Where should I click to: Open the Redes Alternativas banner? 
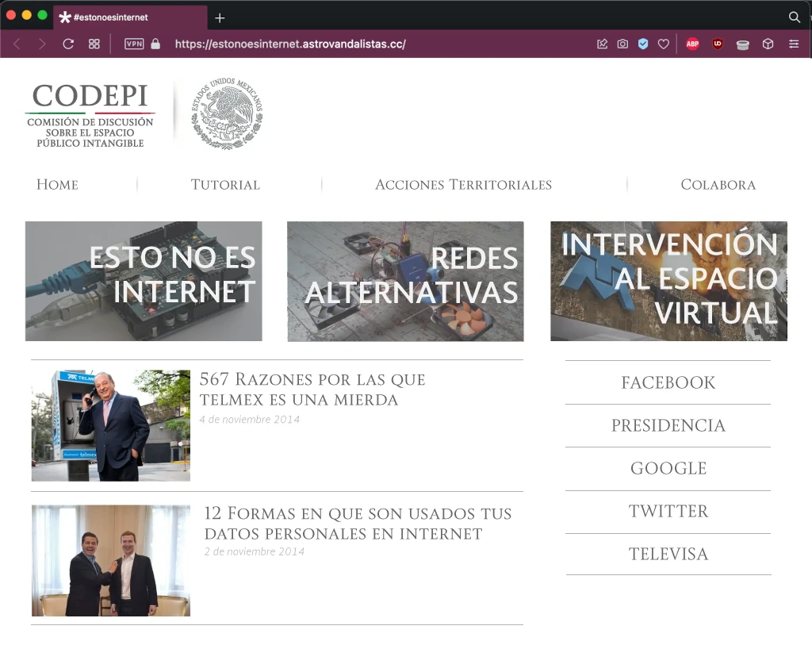(405, 282)
